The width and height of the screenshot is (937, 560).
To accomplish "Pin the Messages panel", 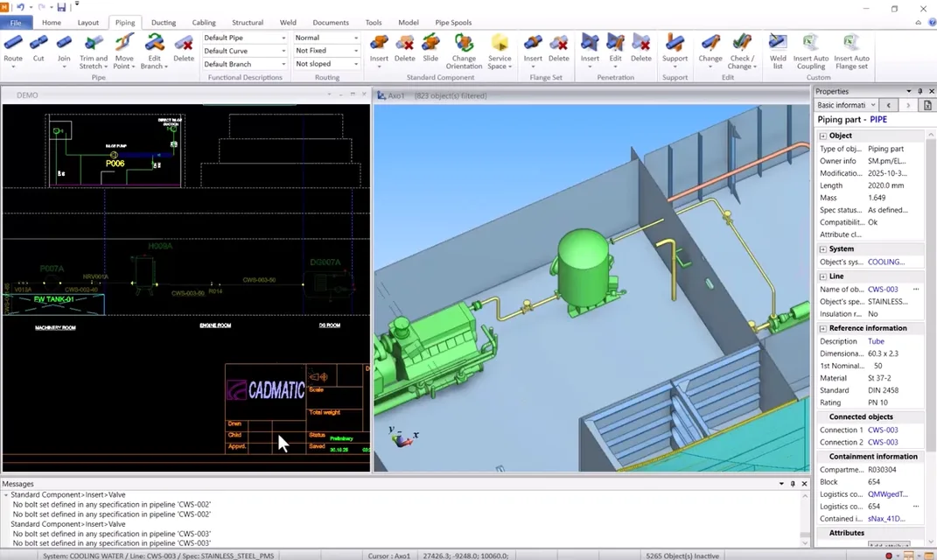I will [x=793, y=484].
